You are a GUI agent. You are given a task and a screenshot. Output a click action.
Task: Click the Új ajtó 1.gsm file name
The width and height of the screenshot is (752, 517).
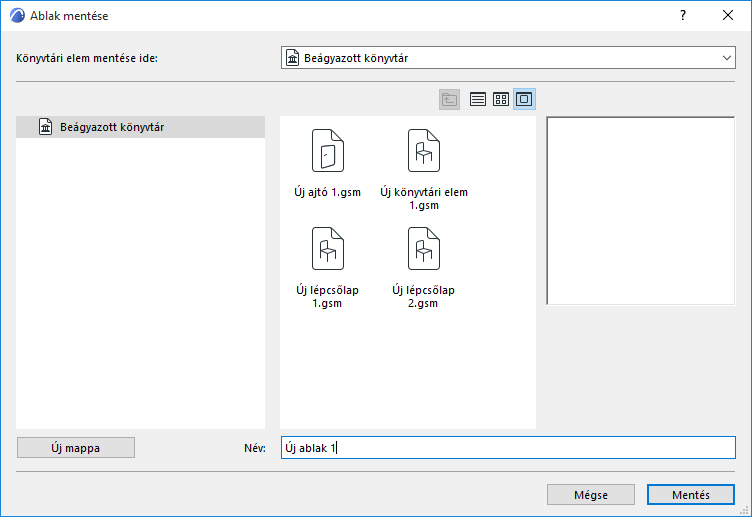point(328,192)
